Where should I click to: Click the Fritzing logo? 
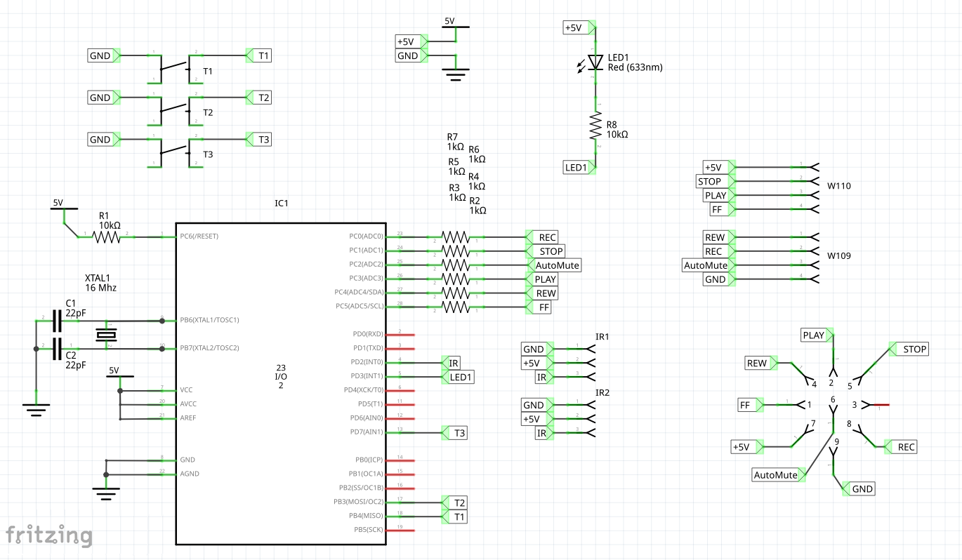[x=49, y=535]
